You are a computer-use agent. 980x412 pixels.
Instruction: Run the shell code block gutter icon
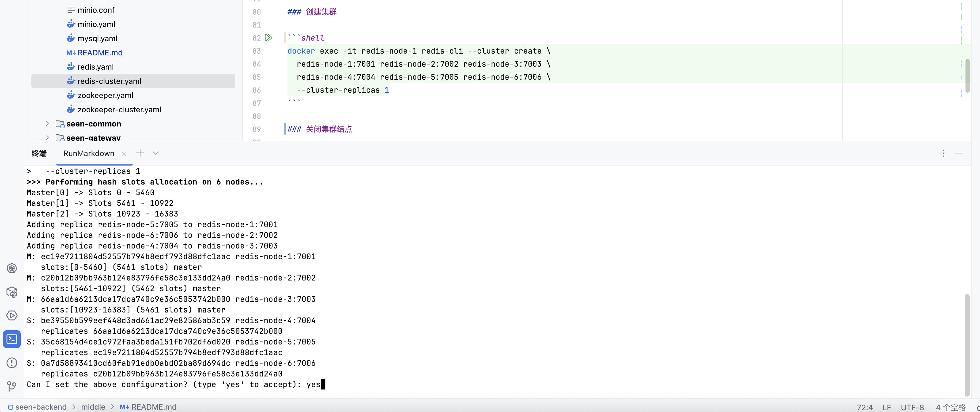pyautogui.click(x=268, y=38)
